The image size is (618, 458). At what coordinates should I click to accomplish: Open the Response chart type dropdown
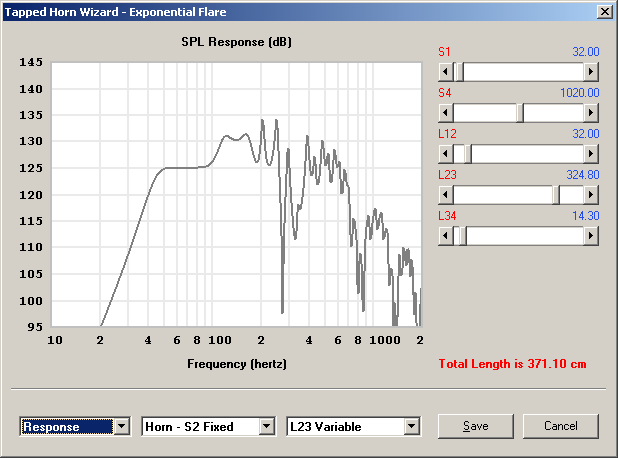click(122, 426)
